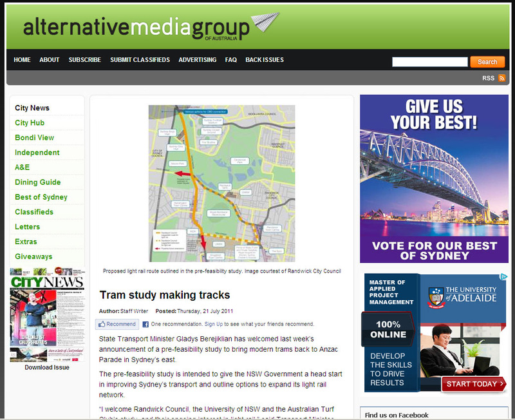
Task: Click the Download Issue link
Action: [47, 367]
